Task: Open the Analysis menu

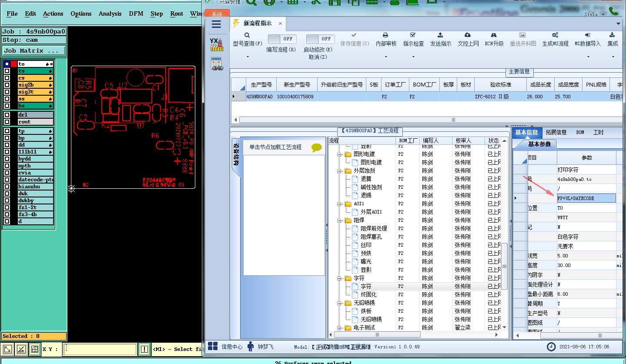Action: coord(110,13)
